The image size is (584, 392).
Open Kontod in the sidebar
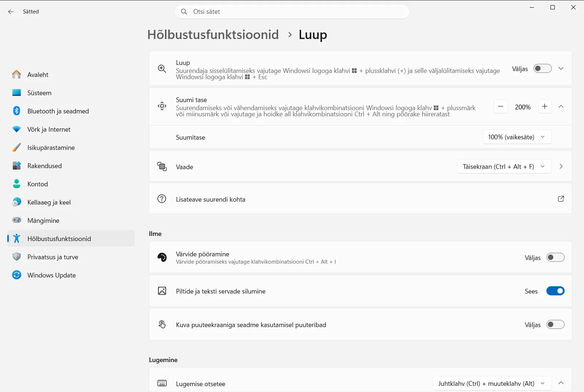pyautogui.click(x=71, y=184)
